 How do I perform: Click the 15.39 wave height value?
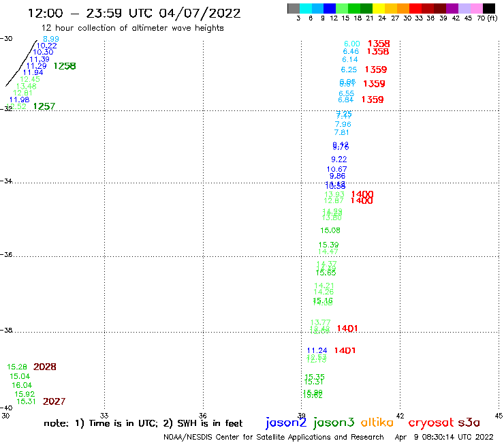pyautogui.click(x=328, y=245)
